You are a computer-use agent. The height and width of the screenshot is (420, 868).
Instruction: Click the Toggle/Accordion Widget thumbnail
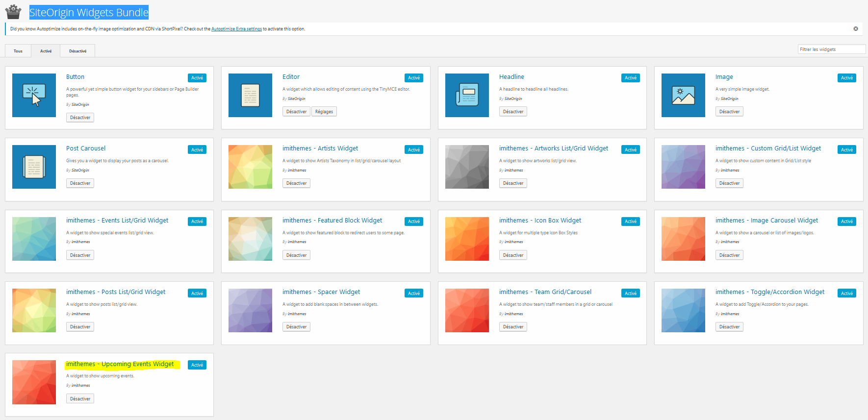[683, 310]
